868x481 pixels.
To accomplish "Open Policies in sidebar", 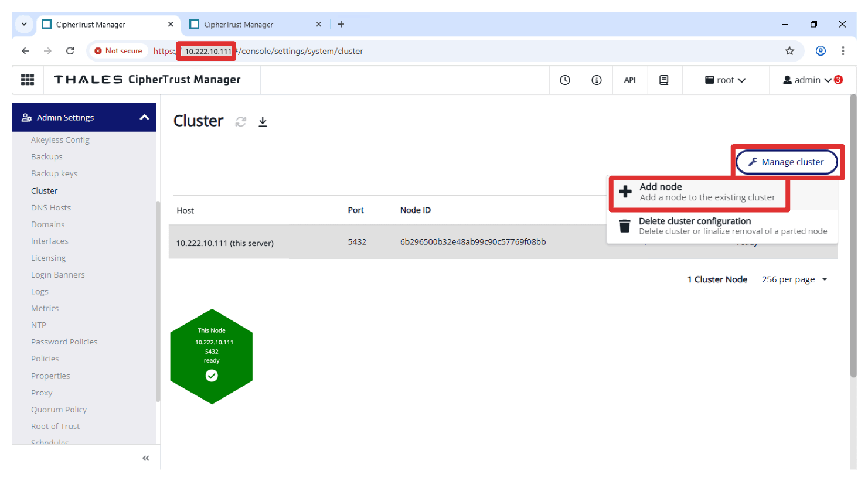I will [45, 359].
